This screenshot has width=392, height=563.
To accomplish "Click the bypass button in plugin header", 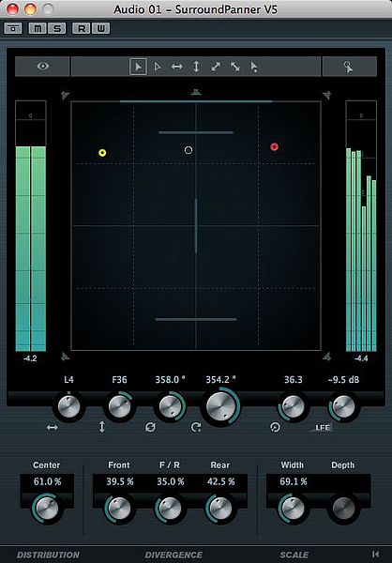I will point(13,28).
